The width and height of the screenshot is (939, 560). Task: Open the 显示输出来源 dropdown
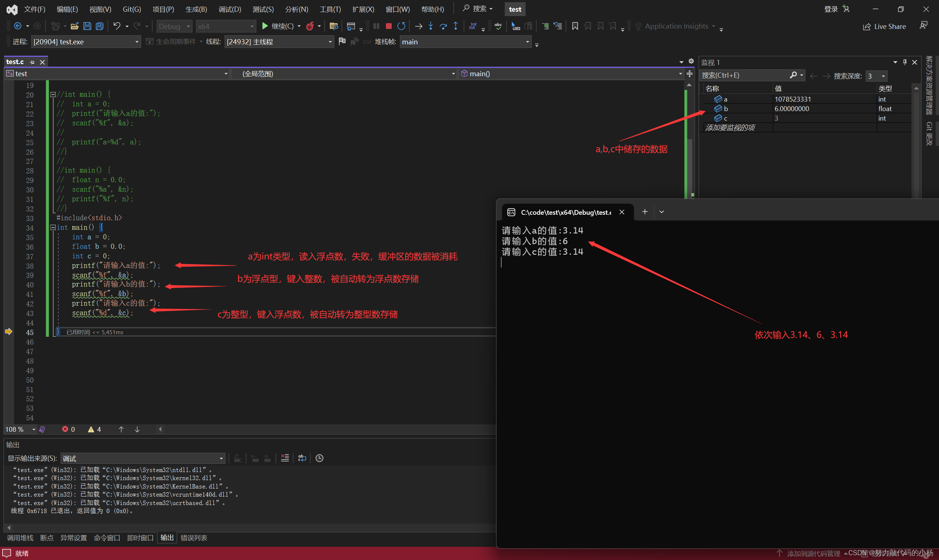(x=221, y=458)
